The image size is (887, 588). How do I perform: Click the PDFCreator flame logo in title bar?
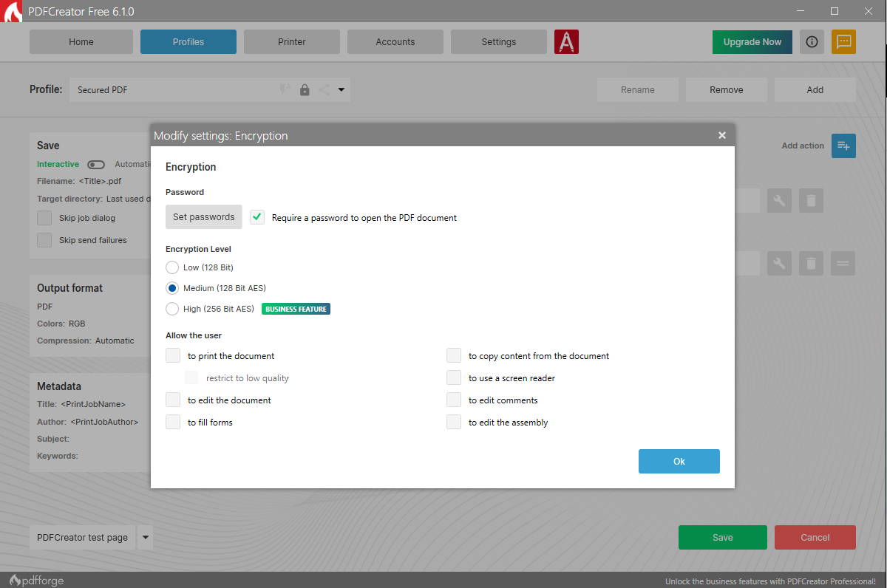coord(13,12)
